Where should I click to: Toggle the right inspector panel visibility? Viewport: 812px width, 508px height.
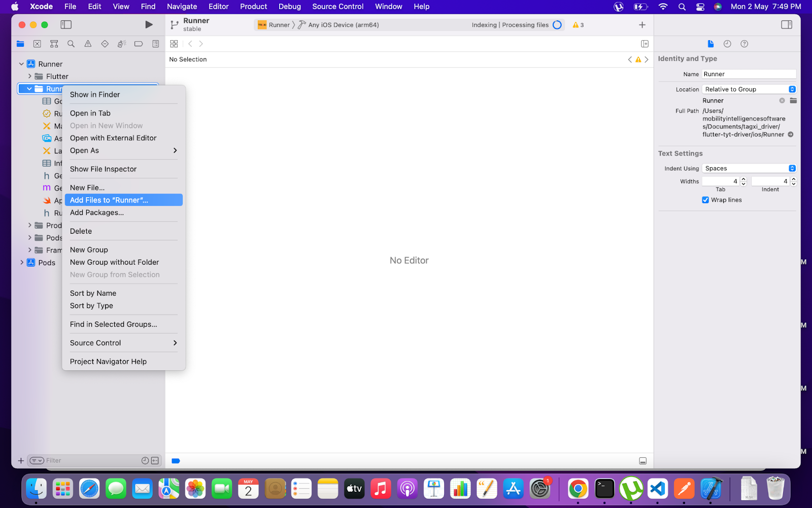click(787, 24)
